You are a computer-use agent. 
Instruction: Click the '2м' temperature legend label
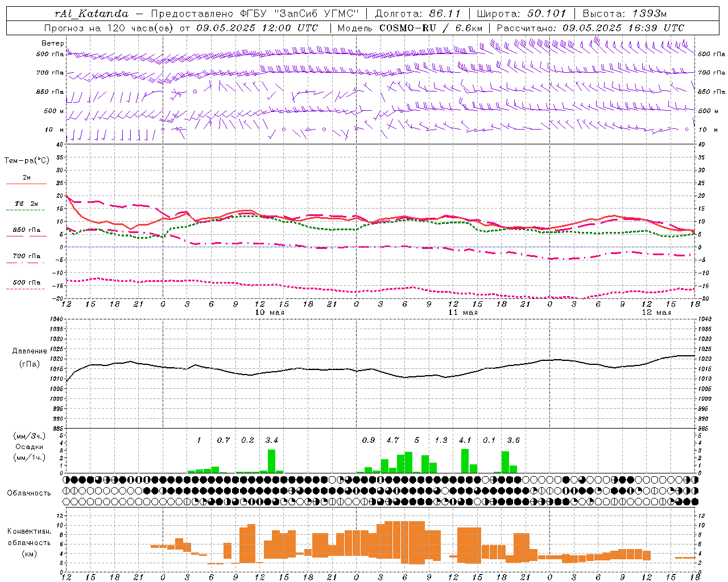coord(27,178)
